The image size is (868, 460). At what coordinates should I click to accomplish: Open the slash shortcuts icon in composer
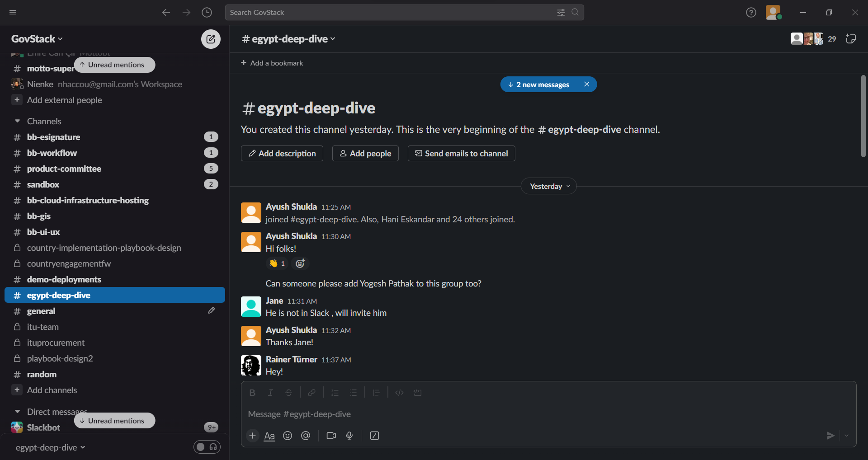click(x=374, y=436)
